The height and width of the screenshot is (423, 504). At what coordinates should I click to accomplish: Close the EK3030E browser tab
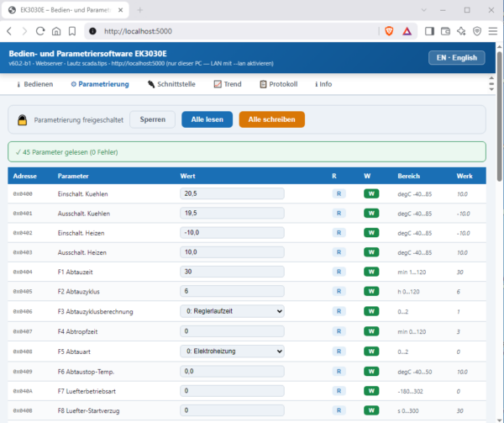(x=120, y=10)
